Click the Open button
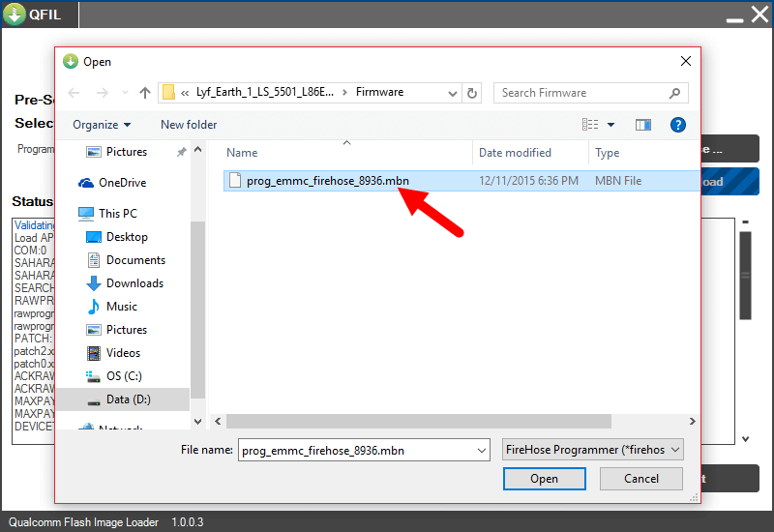The width and height of the screenshot is (774, 532). coord(544,479)
